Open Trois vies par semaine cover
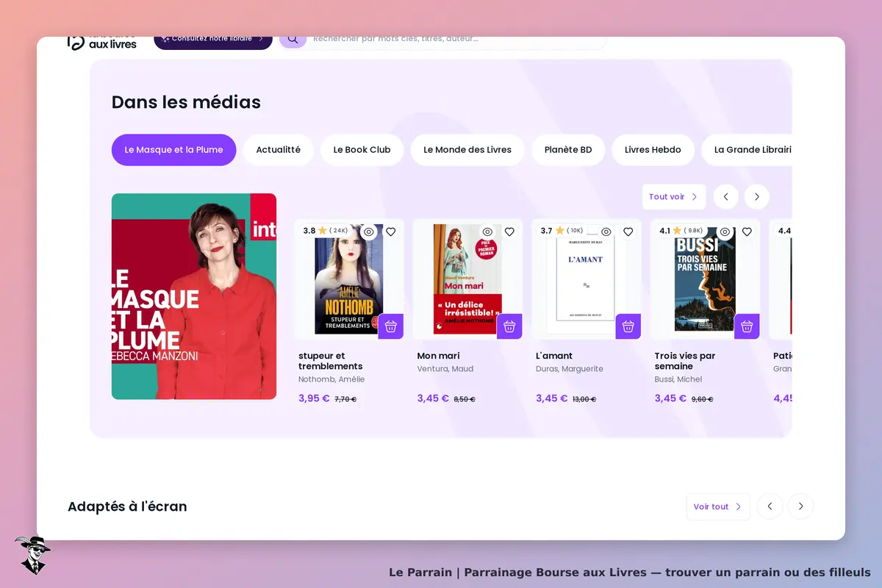 coord(705,279)
